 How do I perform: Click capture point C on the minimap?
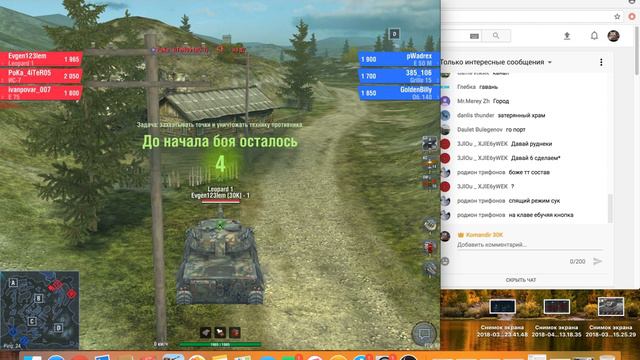(x=32, y=321)
